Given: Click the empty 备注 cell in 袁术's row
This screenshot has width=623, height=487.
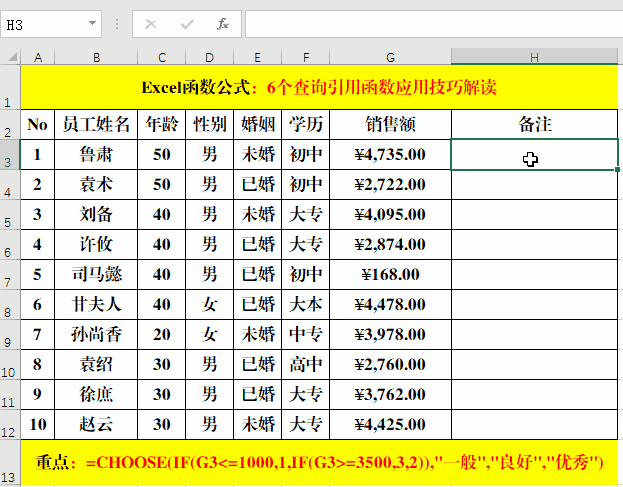Looking at the screenshot, I should click(535, 185).
